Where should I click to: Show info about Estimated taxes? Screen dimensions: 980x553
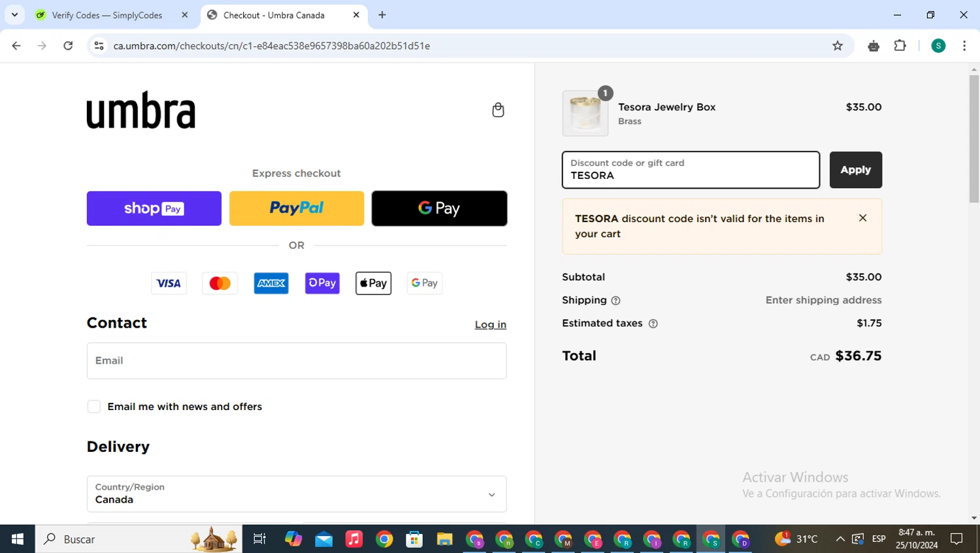point(653,324)
